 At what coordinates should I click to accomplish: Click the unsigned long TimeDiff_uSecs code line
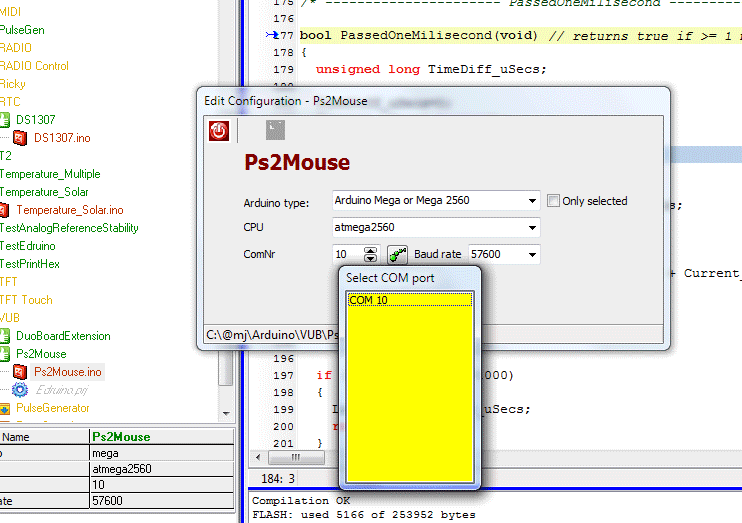[x=431, y=70]
